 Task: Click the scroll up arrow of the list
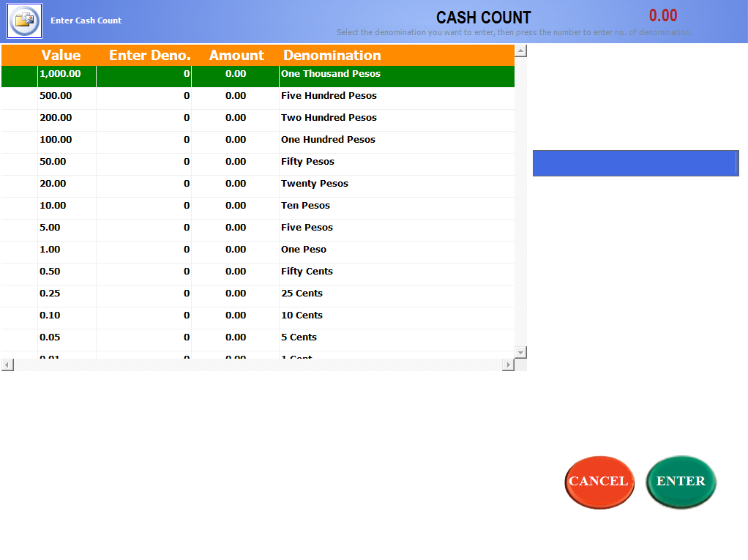[x=520, y=51]
